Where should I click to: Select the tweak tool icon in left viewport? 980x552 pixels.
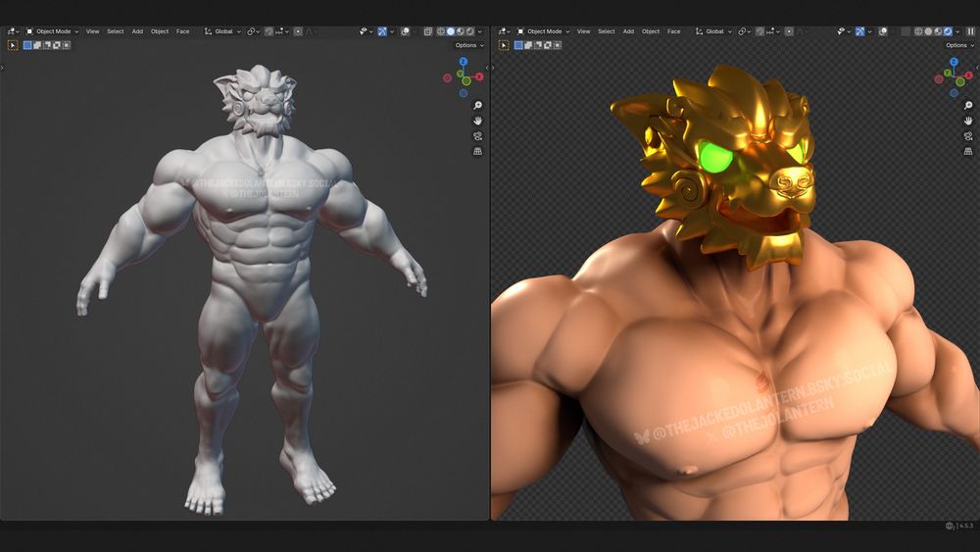pyautogui.click(x=13, y=45)
